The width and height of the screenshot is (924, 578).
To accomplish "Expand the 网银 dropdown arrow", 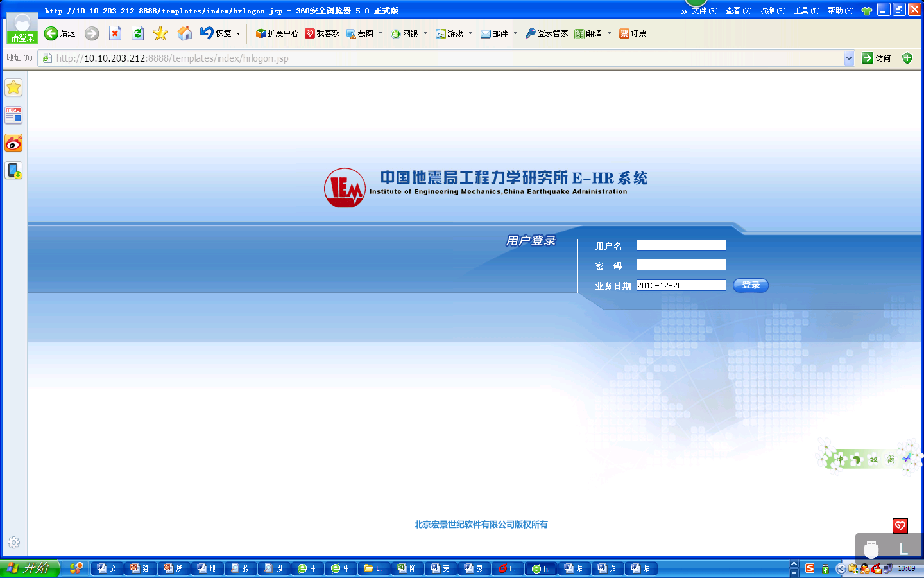I will click(426, 33).
